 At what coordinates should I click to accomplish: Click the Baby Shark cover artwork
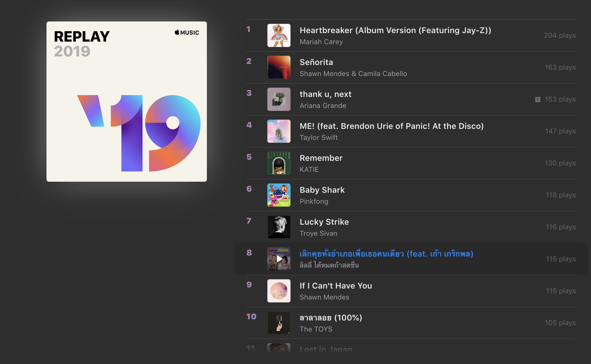point(279,195)
